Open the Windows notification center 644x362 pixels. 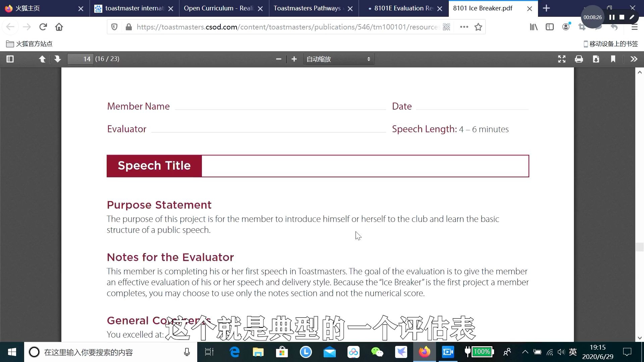627,352
